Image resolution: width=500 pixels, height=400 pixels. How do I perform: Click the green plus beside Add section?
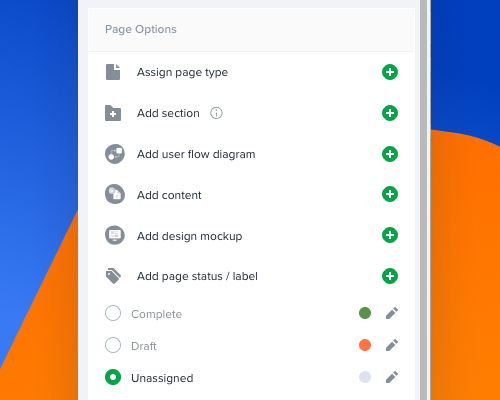click(x=390, y=113)
